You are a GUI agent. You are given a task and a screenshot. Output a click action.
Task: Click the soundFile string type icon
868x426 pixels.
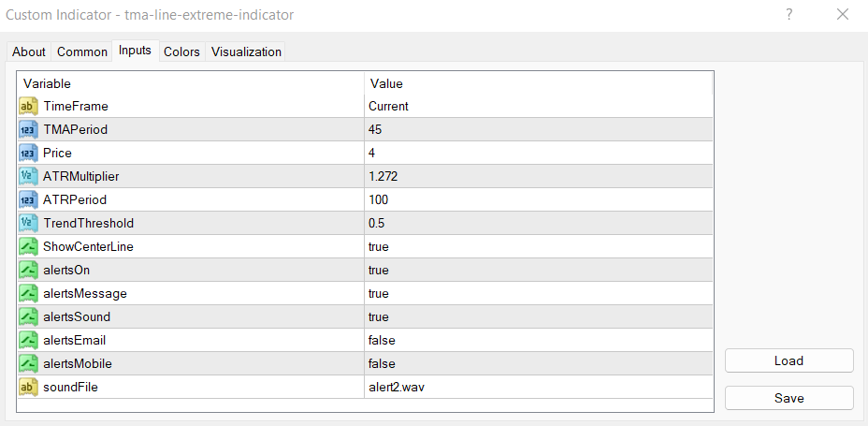click(28, 387)
